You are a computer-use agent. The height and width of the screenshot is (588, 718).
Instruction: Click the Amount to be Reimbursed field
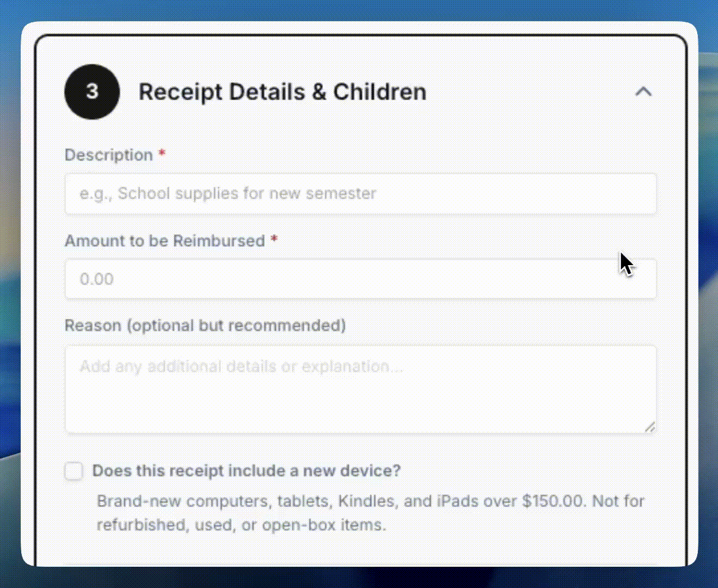pos(360,279)
